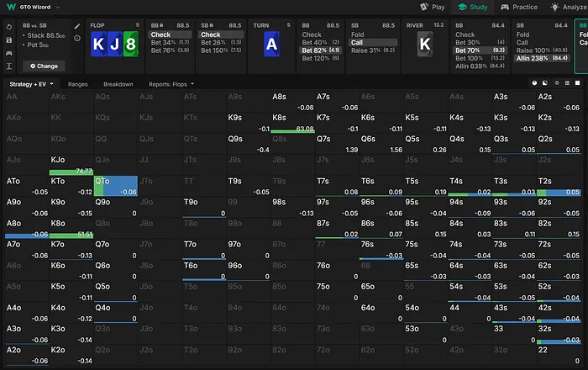Toggle the solid square view icon
This screenshot has height=370, width=588.
click(x=576, y=84)
